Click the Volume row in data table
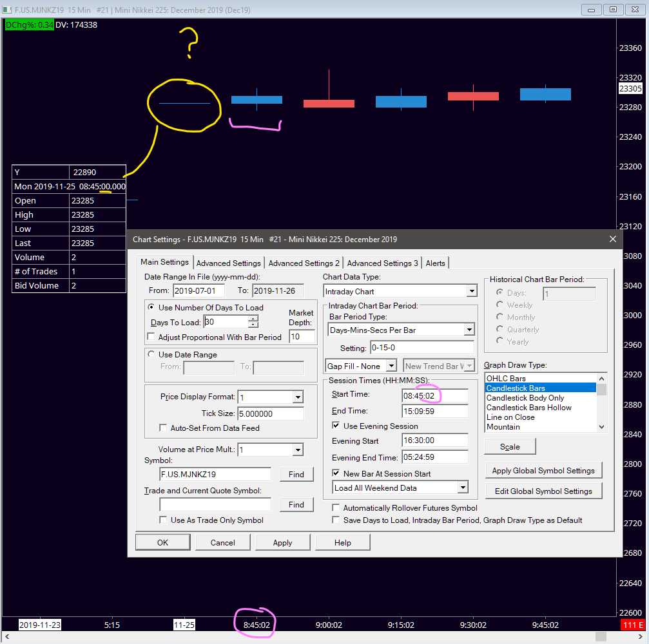649x644 pixels. 69,257
